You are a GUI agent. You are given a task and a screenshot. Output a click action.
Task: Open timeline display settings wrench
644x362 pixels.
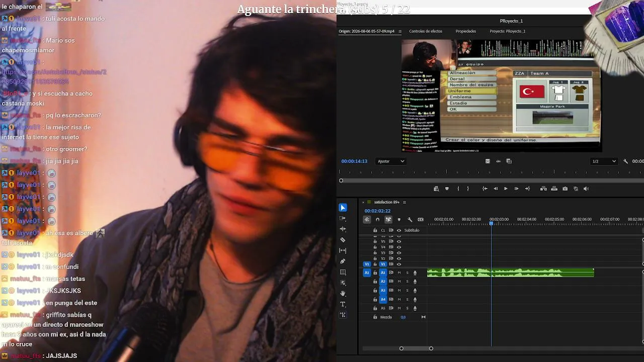click(x=410, y=219)
